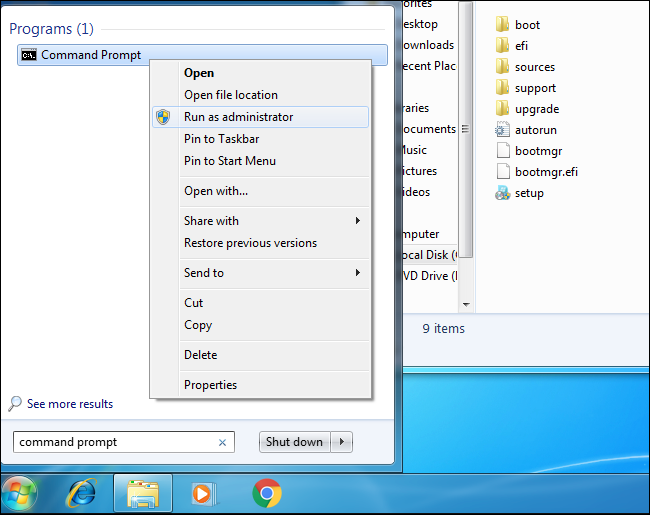Image resolution: width=650 pixels, height=515 pixels.
Task: Select the support folder icon in Explorer
Action: click(x=502, y=87)
